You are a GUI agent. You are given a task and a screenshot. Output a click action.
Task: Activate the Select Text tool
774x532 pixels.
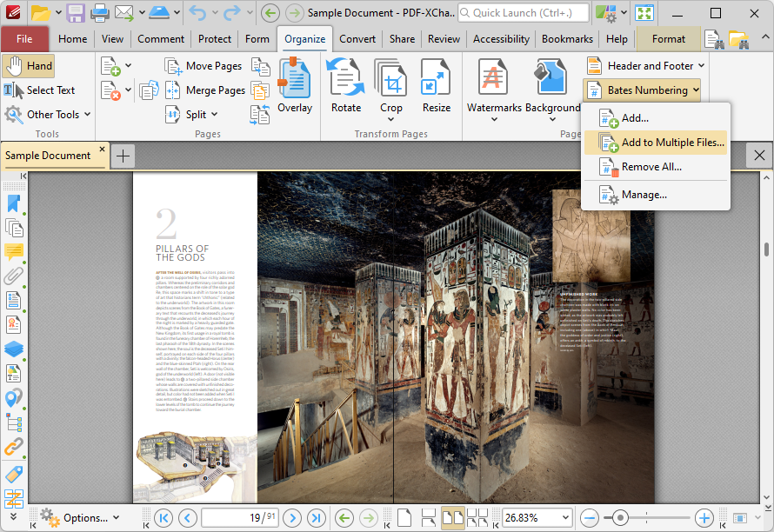tap(39, 90)
